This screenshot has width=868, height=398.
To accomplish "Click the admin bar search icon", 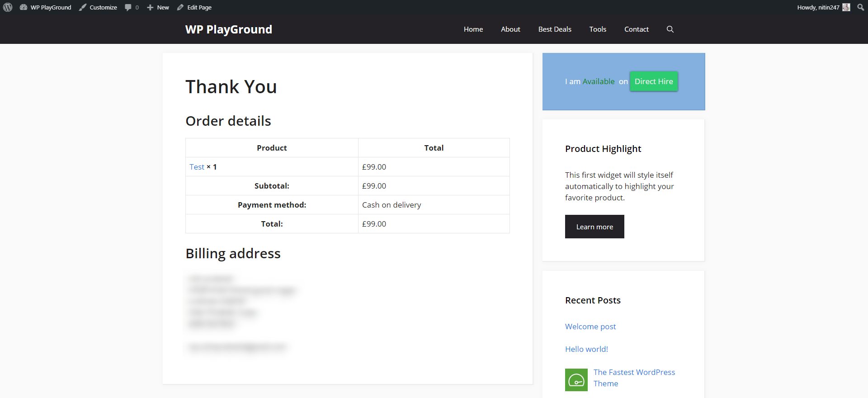I will [x=861, y=7].
